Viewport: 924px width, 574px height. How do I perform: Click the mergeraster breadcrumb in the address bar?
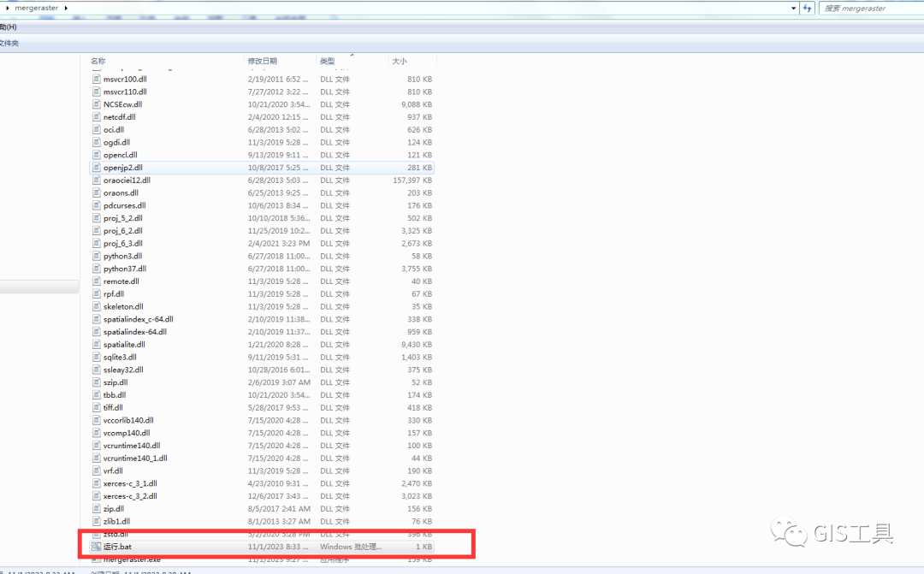37,9
